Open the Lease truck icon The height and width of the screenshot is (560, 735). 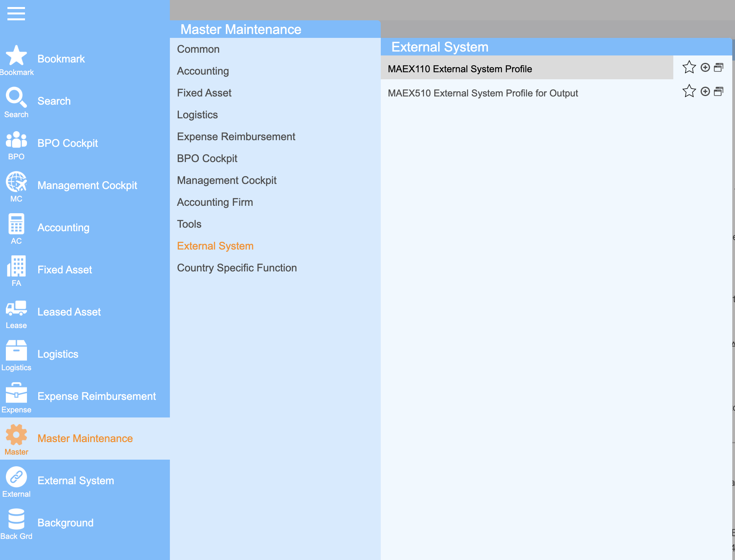click(x=16, y=309)
